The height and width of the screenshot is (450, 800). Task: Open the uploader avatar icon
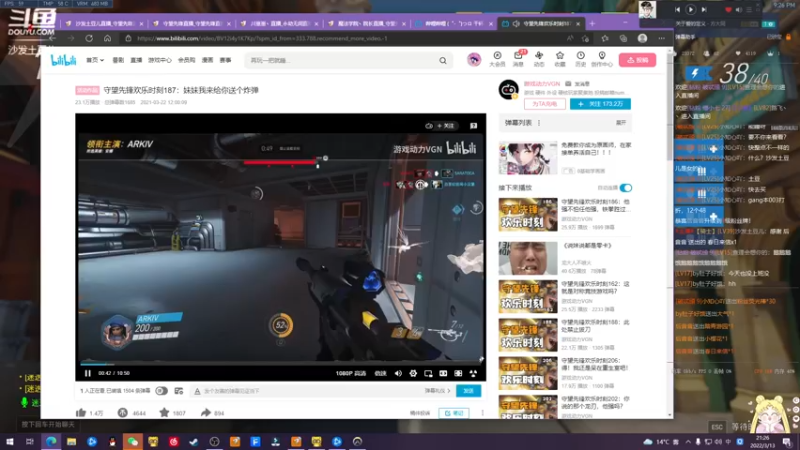[x=509, y=90]
